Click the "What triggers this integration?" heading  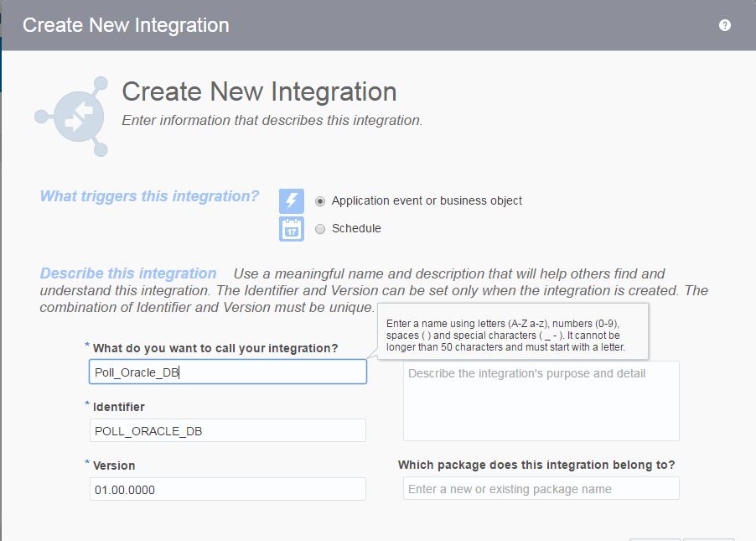pyautogui.click(x=149, y=196)
